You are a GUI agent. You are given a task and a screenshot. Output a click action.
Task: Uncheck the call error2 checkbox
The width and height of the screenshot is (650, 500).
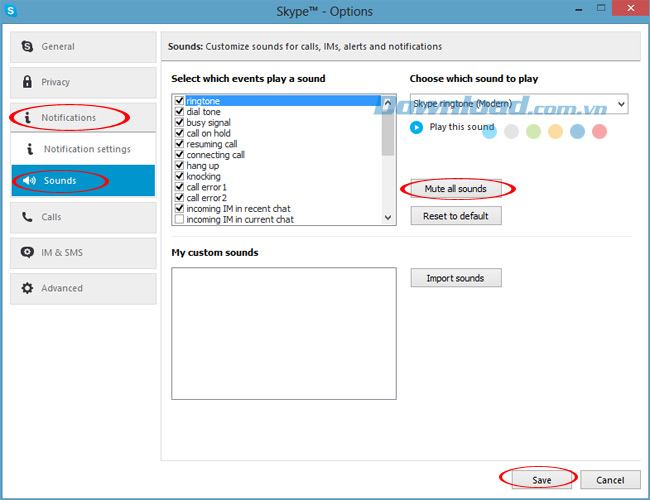179,198
